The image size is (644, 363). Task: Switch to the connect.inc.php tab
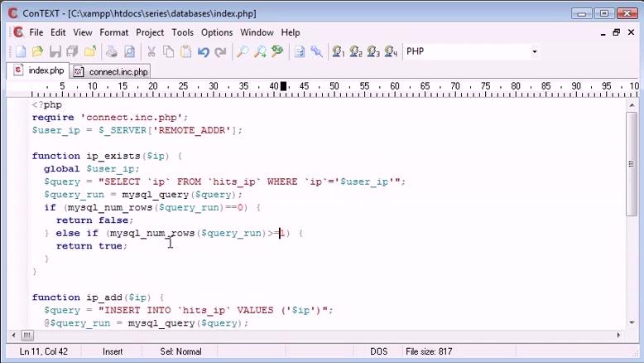(x=110, y=71)
